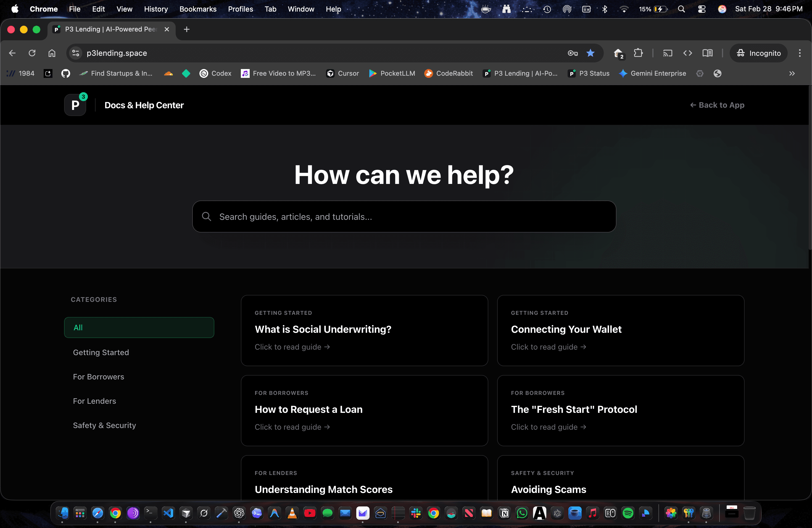Expand the bookmarks overflow chevron

[x=792, y=73]
